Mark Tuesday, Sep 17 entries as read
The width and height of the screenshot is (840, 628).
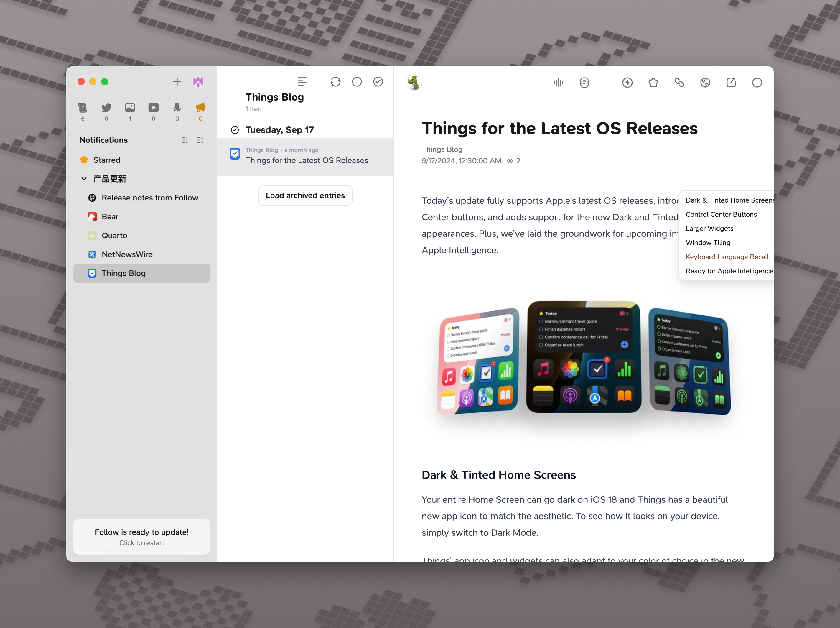tap(235, 130)
